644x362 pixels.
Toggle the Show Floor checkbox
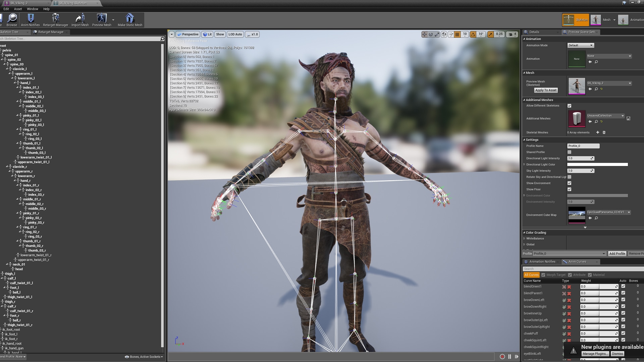click(x=569, y=189)
